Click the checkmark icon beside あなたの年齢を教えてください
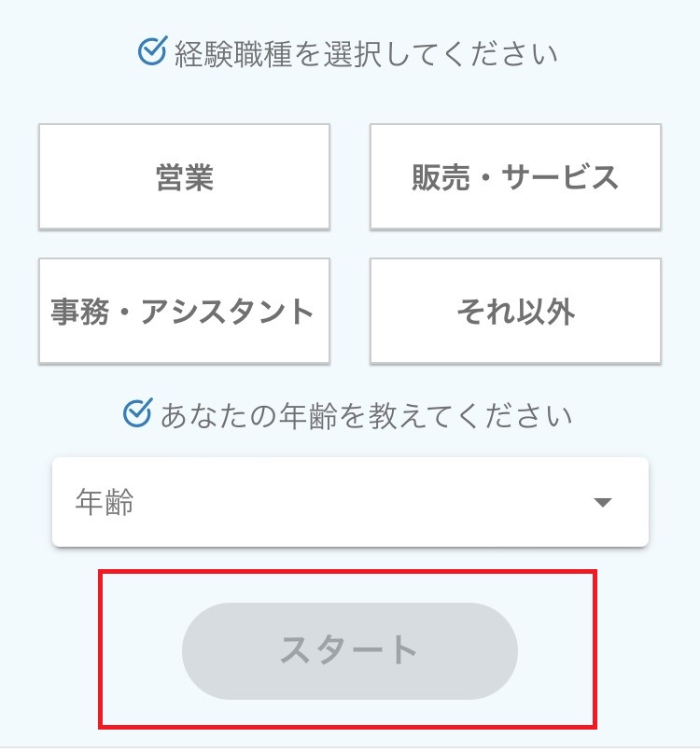Image resolution: width=700 pixels, height=752 pixels. pyautogui.click(x=138, y=412)
